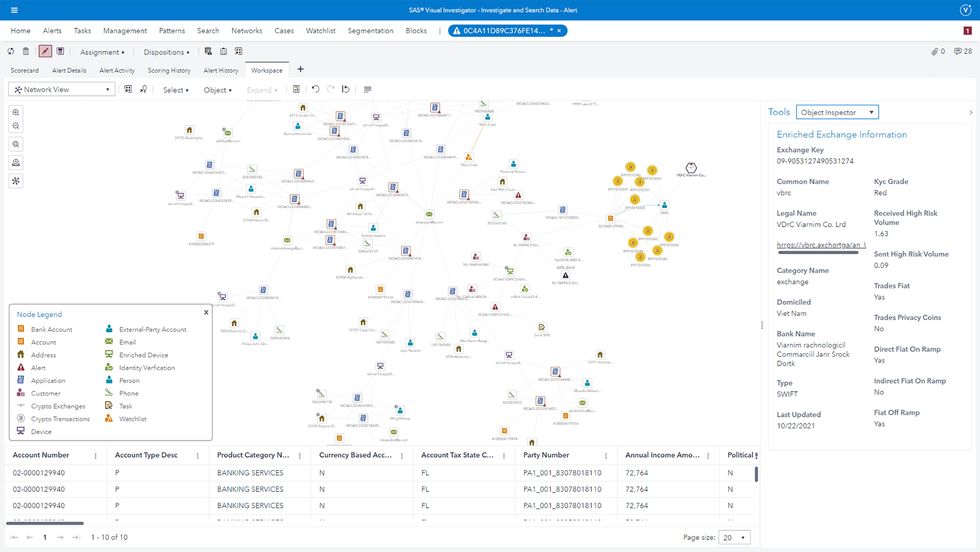
Task: Close the 0C4A11D89C376FE14 alert tab
Action: coord(559,31)
